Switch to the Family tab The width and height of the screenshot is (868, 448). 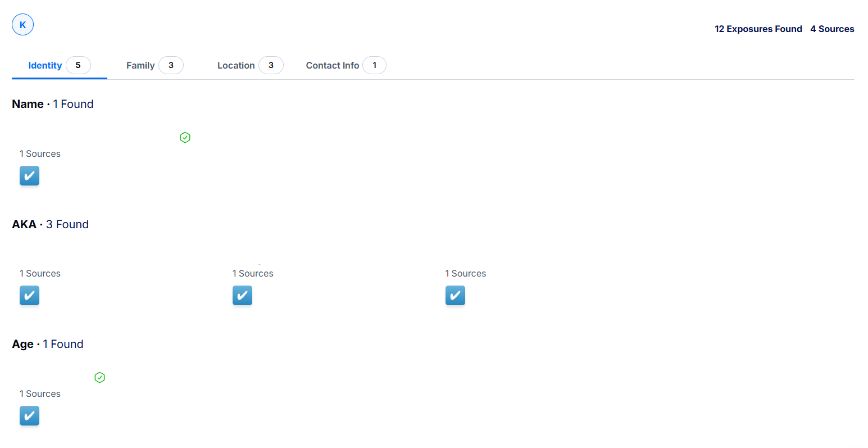[140, 66]
